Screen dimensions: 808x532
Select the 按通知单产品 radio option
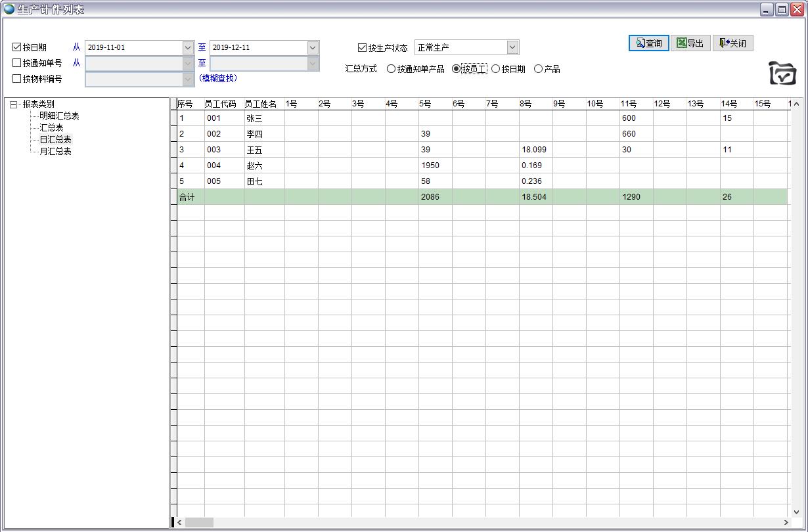pos(392,69)
